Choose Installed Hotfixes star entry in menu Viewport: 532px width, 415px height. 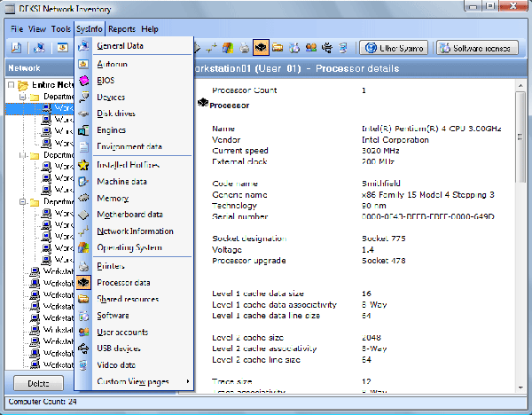click(128, 165)
